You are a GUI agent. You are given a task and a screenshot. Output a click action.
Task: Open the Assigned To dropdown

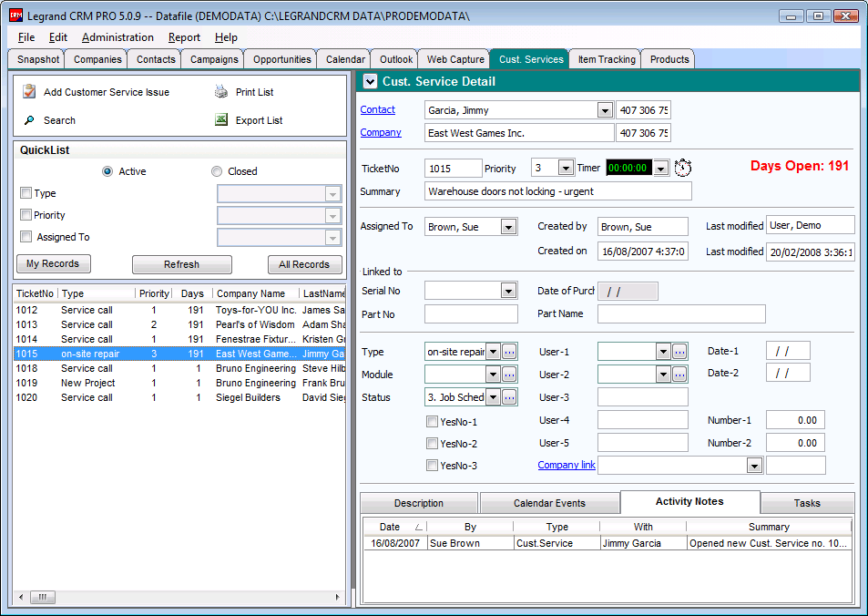pos(508,227)
